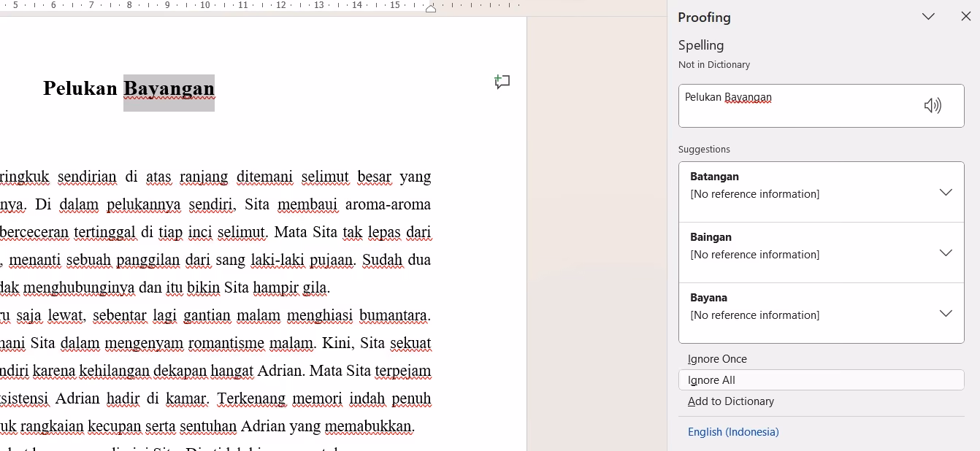Click the word romantisme in the document

(x=226, y=343)
